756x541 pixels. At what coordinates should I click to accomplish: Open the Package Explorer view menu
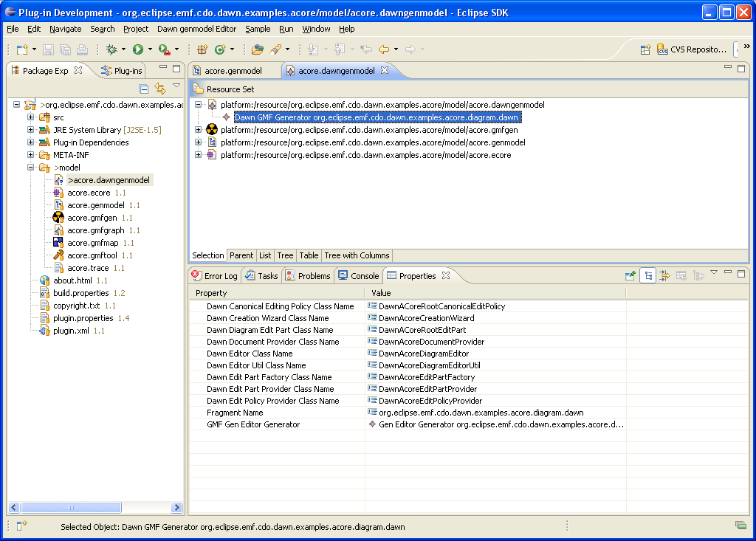[176, 86]
